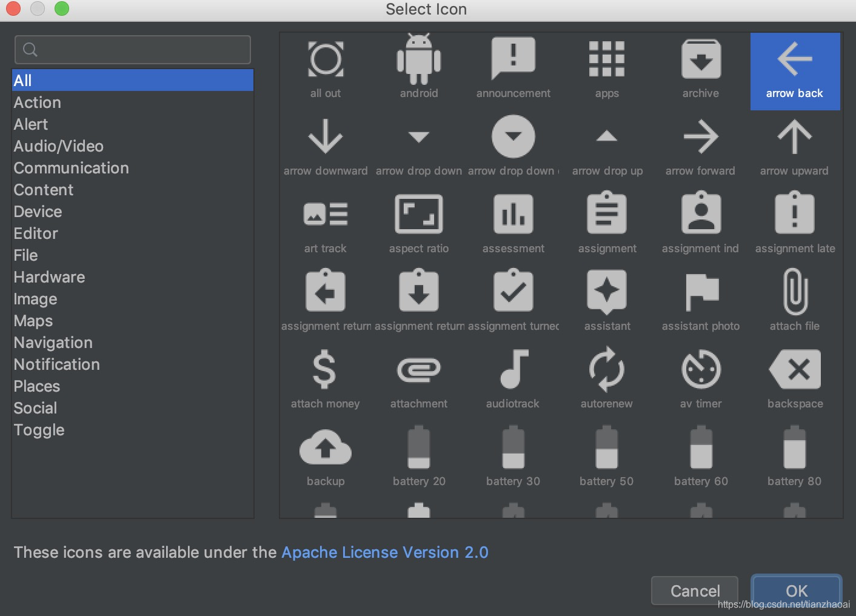Viewport: 856px width, 616px height.
Task: Select the backspace icon
Action: [795, 369]
